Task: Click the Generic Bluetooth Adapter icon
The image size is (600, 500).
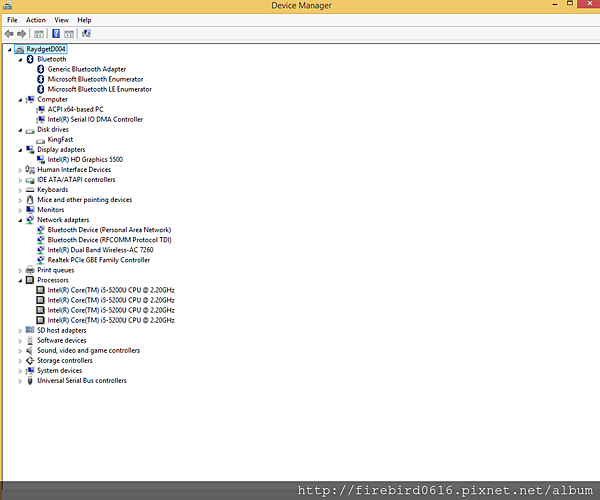Action: (41, 69)
